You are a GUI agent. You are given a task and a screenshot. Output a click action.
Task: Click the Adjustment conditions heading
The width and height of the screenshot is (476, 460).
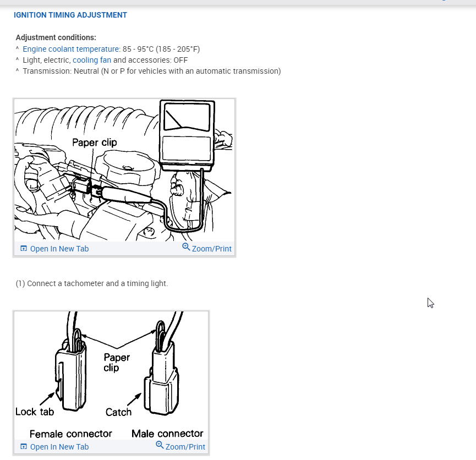point(56,37)
